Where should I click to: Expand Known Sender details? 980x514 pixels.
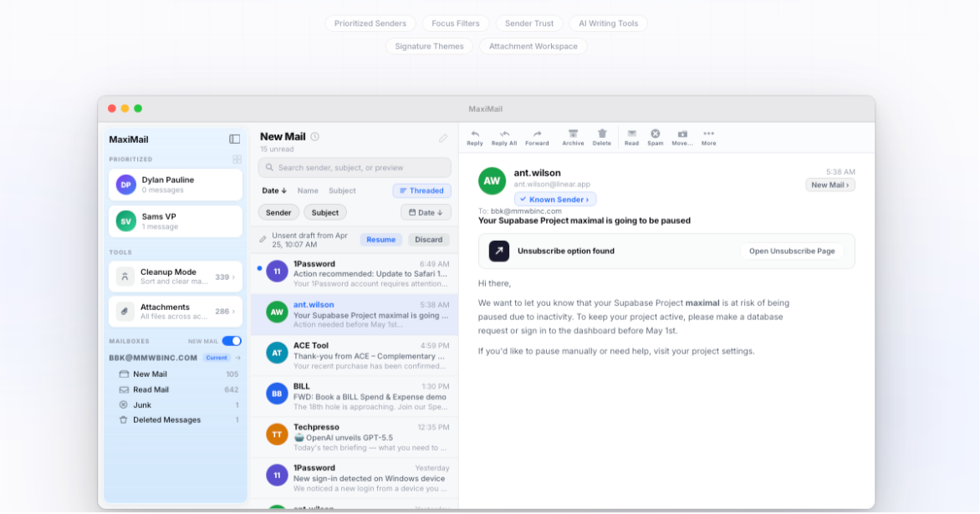[555, 199]
